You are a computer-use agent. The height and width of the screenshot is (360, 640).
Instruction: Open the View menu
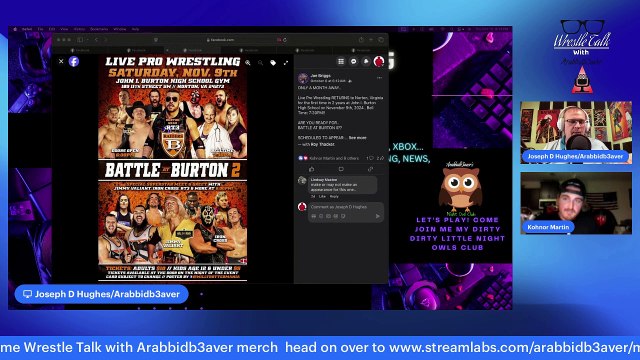tap(64, 29)
